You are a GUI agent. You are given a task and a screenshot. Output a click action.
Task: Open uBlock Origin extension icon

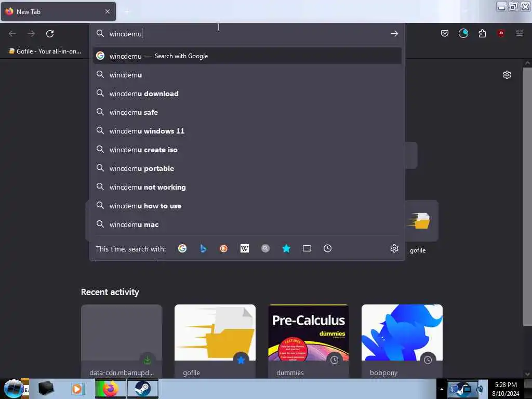(x=501, y=33)
